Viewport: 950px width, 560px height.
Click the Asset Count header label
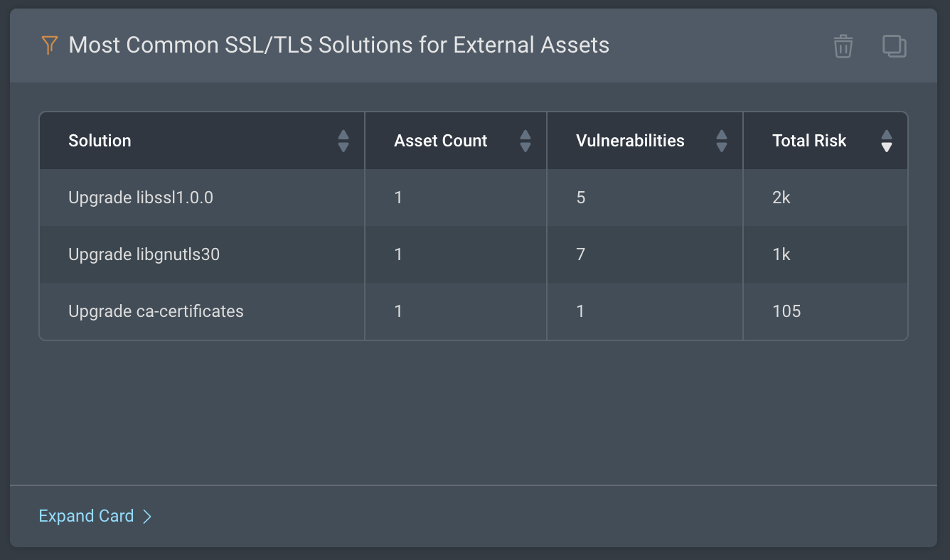point(440,141)
